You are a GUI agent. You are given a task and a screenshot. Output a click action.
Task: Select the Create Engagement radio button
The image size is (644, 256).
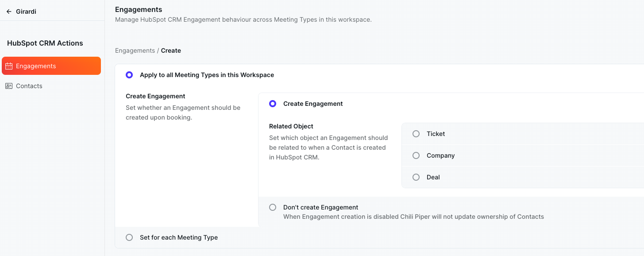pyautogui.click(x=273, y=104)
